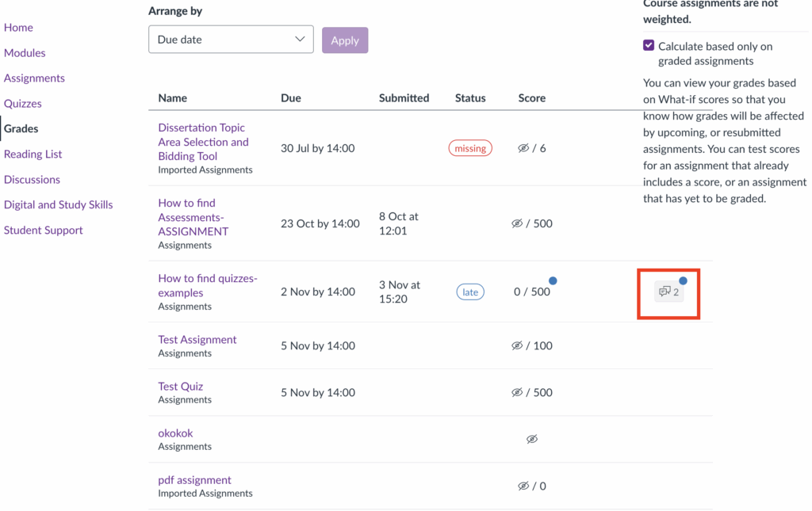
Task: Click the Apply button
Action: click(x=345, y=40)
